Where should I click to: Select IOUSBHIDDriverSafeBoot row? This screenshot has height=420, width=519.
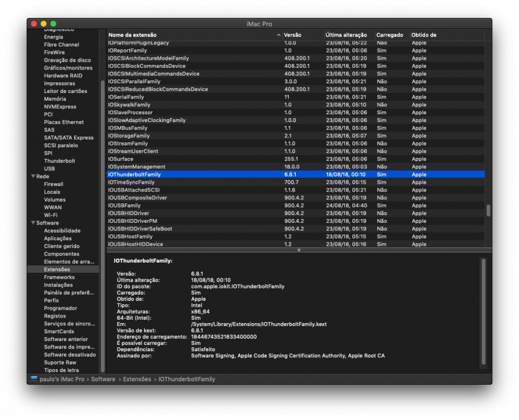(x=296, y=228)
